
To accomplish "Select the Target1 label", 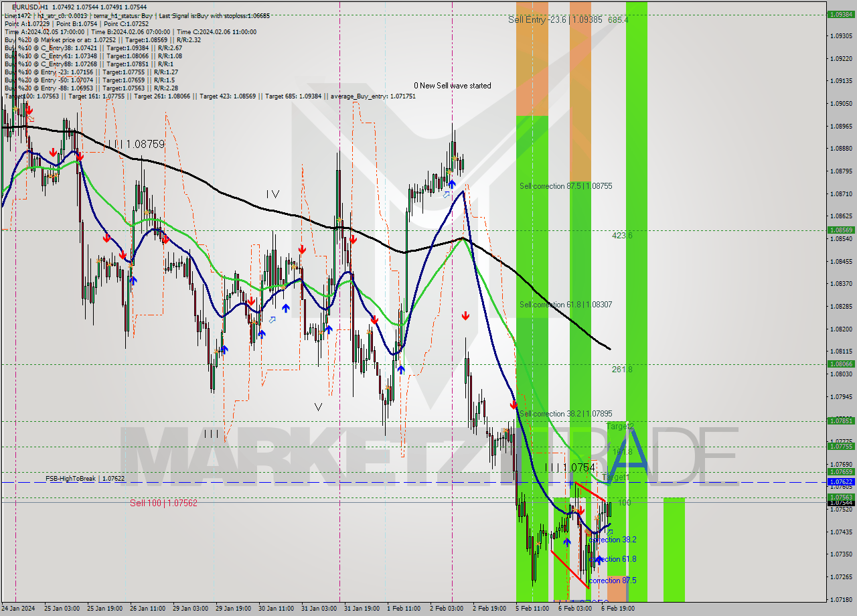I will 616,477.
